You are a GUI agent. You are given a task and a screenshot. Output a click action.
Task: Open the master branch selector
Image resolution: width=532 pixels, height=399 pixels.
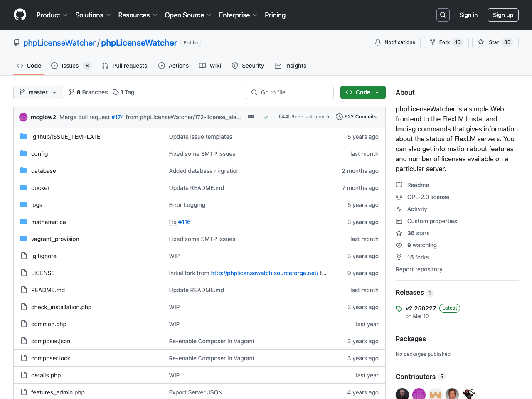pyautogui.click(x=38, y=92)
